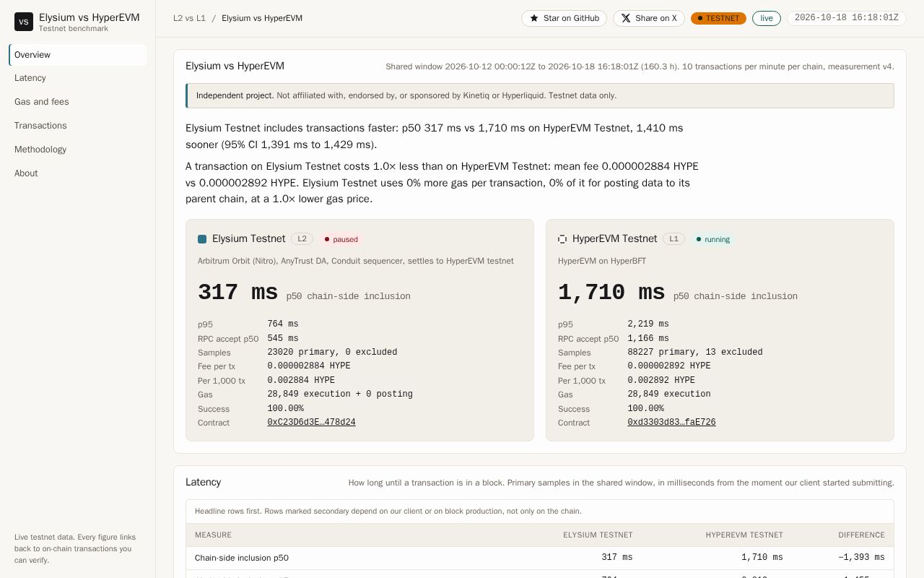The width and height of the screenshot is (924, 578).
Task: Click the running status badge on HyperEVM
Action: 712,239
